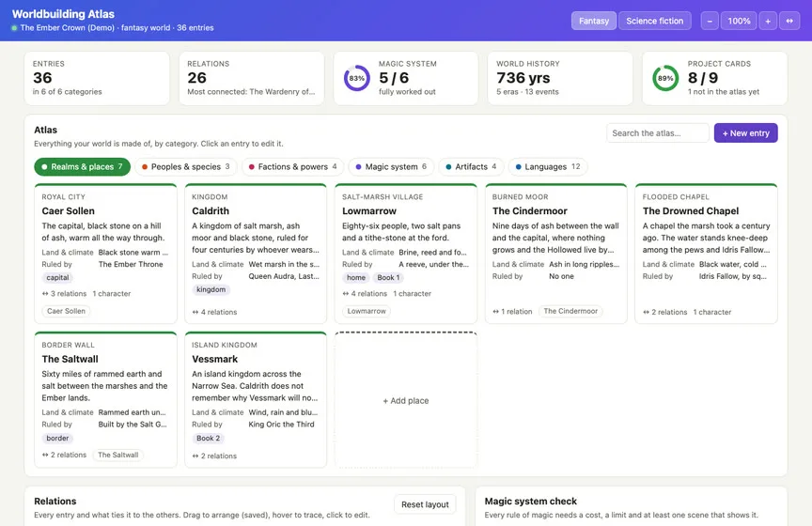Open the Caldrith kingdom entry
Screen dimensions: 812x526
[256, 254]
